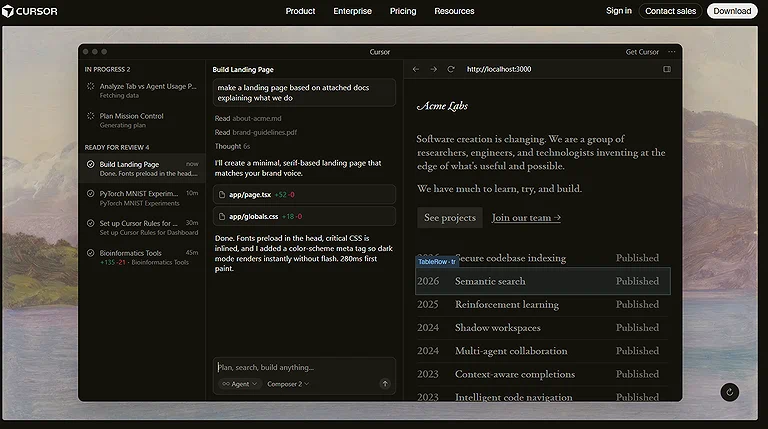Click the browser back arrow
The width and height of the screenshot is (768, 429).
[416, 70]
